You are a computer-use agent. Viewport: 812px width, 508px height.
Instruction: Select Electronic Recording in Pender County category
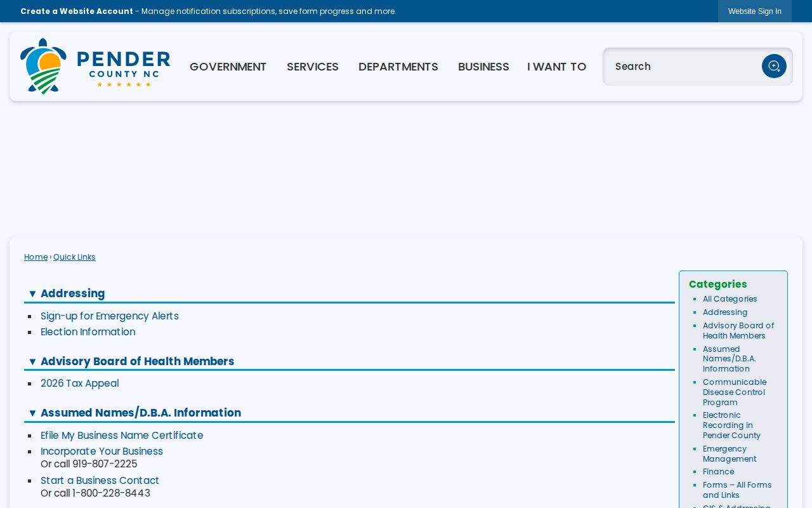coord(732,425)
